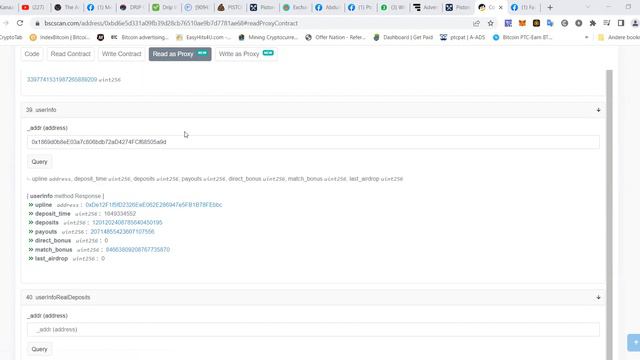Click the scroll-to-top arrow button

(634, 342)
